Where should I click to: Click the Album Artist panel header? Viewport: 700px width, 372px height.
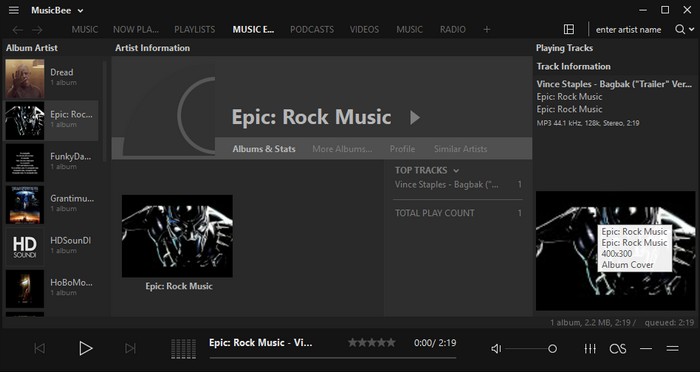click(32, 48)
